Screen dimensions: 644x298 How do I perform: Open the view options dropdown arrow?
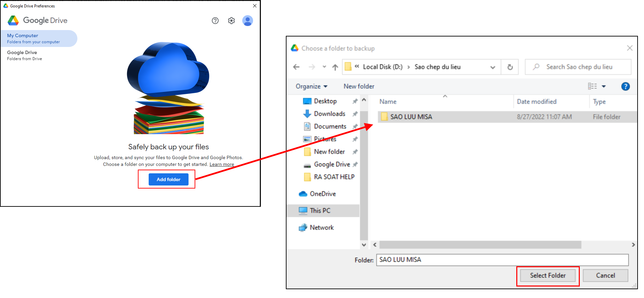(604, 86)
